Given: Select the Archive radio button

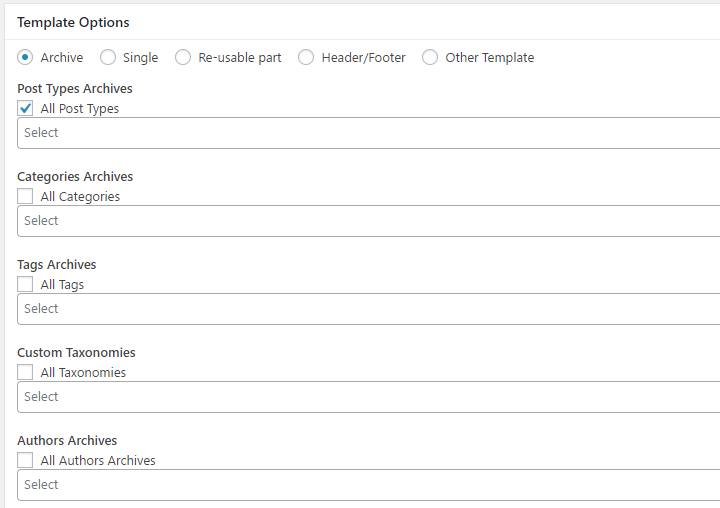Looking at the screenshot, I should click(x=25, y=57).
